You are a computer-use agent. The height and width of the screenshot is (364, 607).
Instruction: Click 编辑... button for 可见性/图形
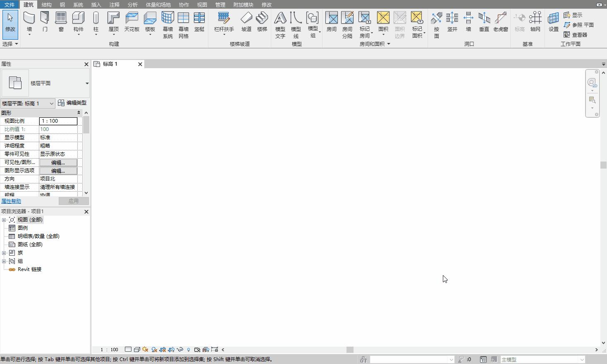(x=58, y=162)
